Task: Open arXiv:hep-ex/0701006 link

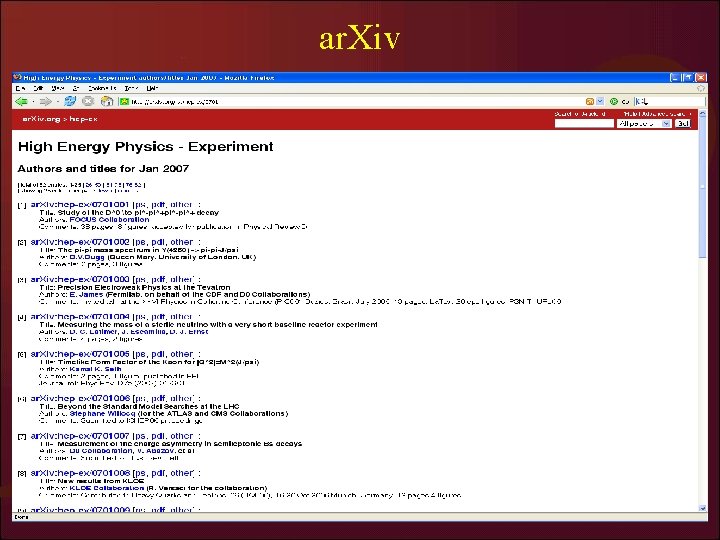Action: pos(80,398)
